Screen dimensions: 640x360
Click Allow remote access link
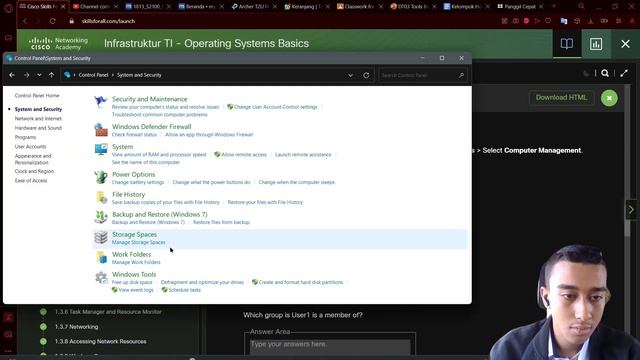tap(244, 155)
